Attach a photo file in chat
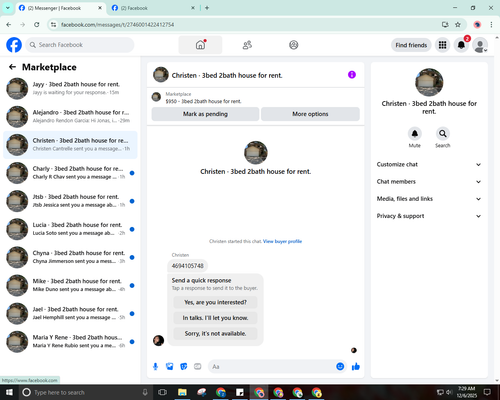Screen dimensions: 500x400 pyautogui.click(x=170, y=367)
